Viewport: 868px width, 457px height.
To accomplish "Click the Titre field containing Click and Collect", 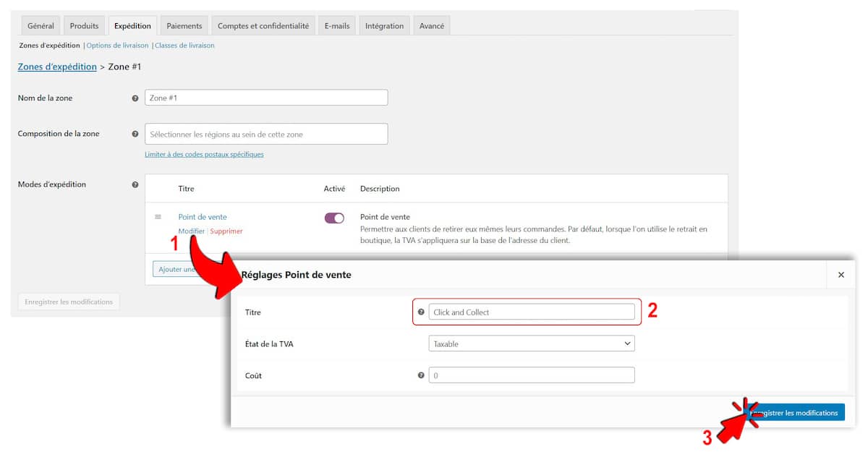I will pos(531,312).
